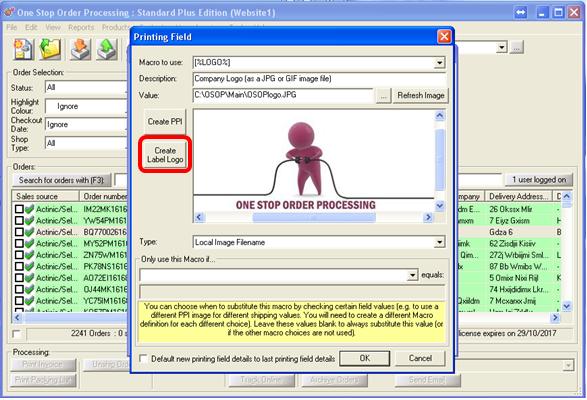The width and height of the screenshot is (587, 400).
Task: Click green tick icon on order YW54PM161
Action: pyautogui.click(x=29, y=220)
